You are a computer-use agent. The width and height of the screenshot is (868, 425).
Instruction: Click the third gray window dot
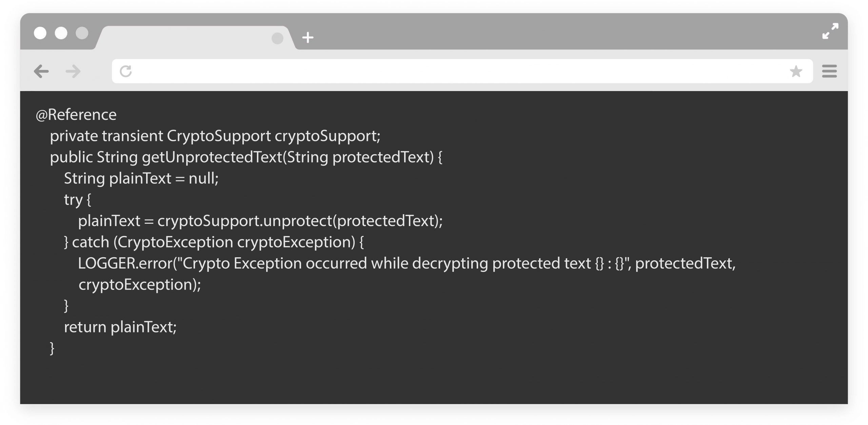click(82, 33)
